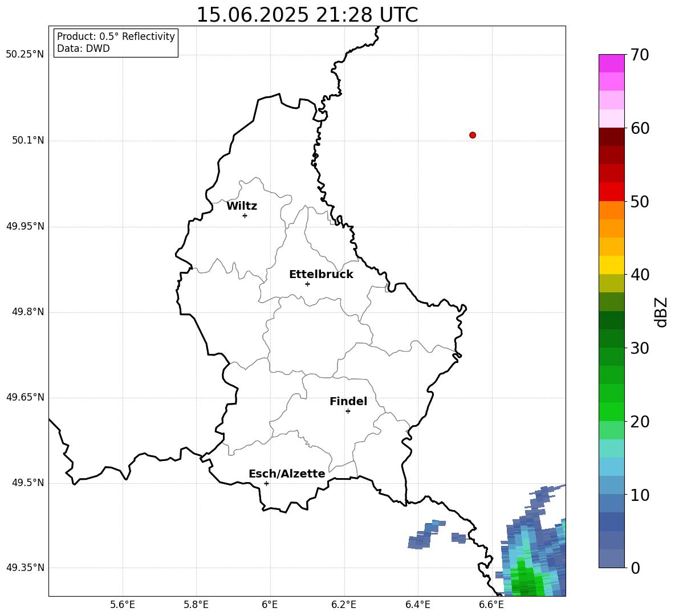Image resolution: width=675 pixels, height=616 pixels.
Task: Click the Ettelbruck city label
Action: pos(321,275)
